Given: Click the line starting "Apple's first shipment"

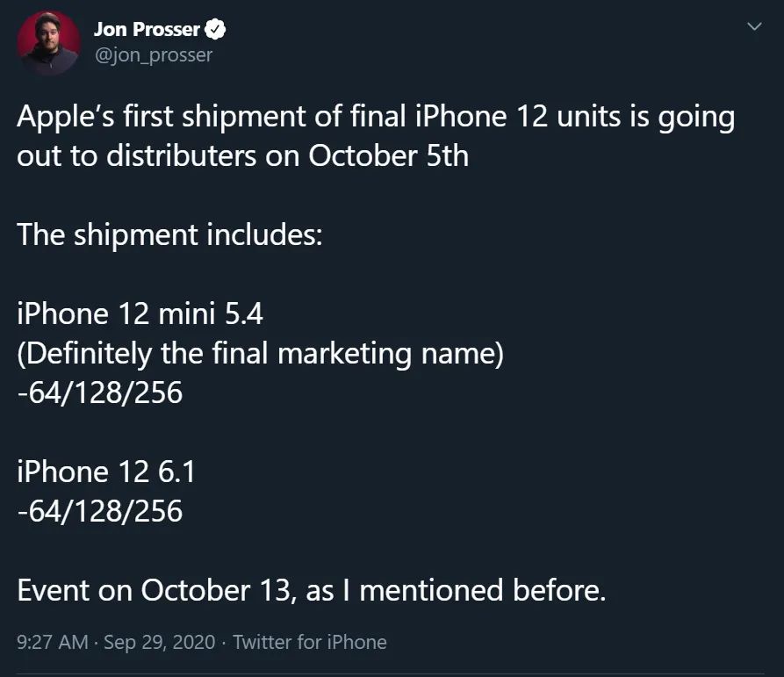Looking at the screenshot, I should 376,117.
